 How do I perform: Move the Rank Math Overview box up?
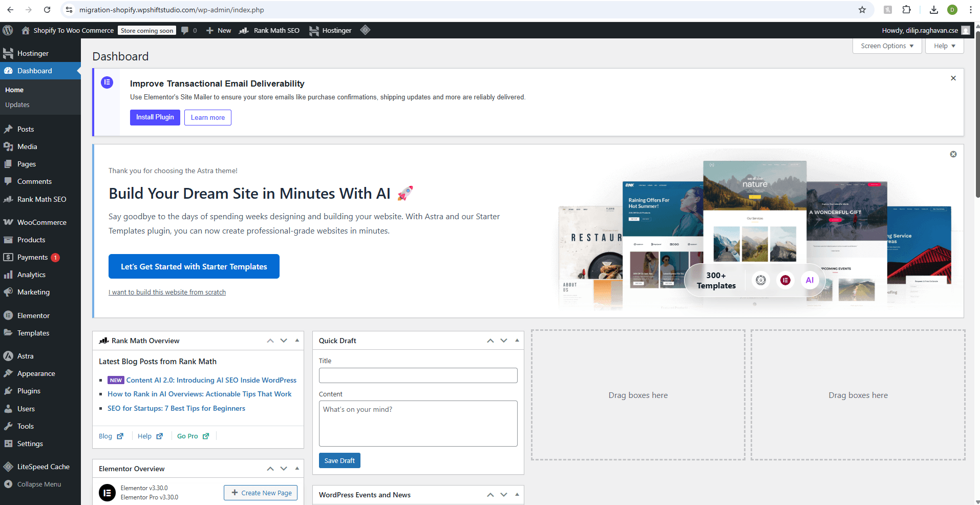pos(270,341)
